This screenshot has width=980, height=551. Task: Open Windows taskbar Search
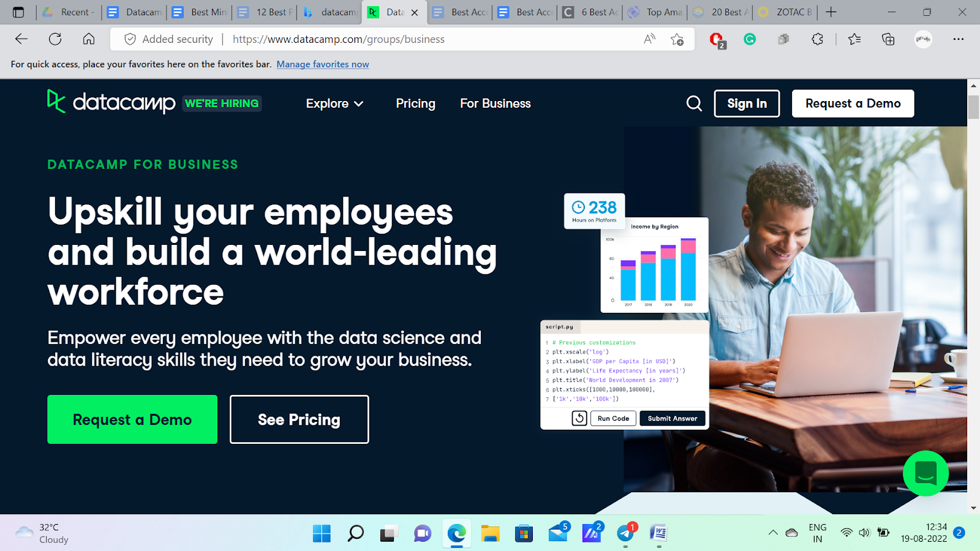[x=355, y=533]
